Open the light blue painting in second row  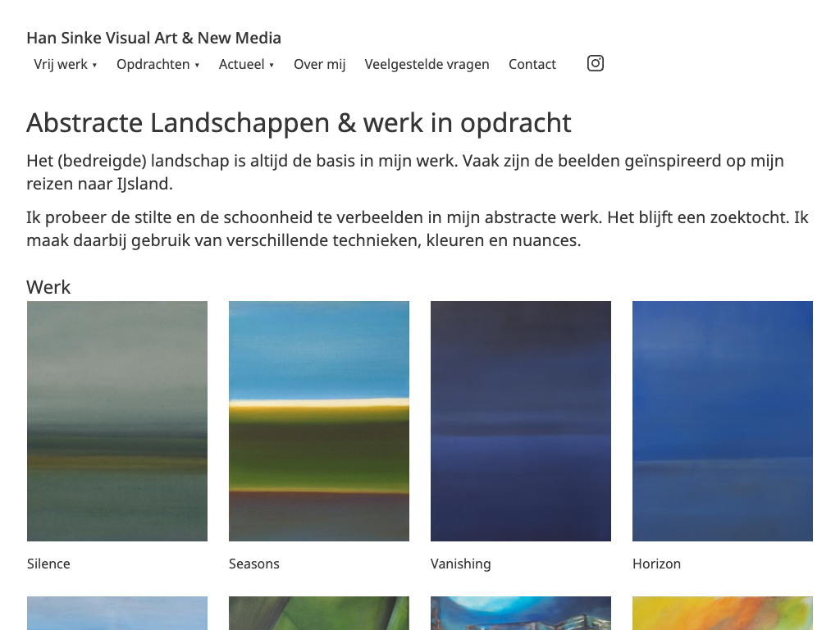coord(117,614)
